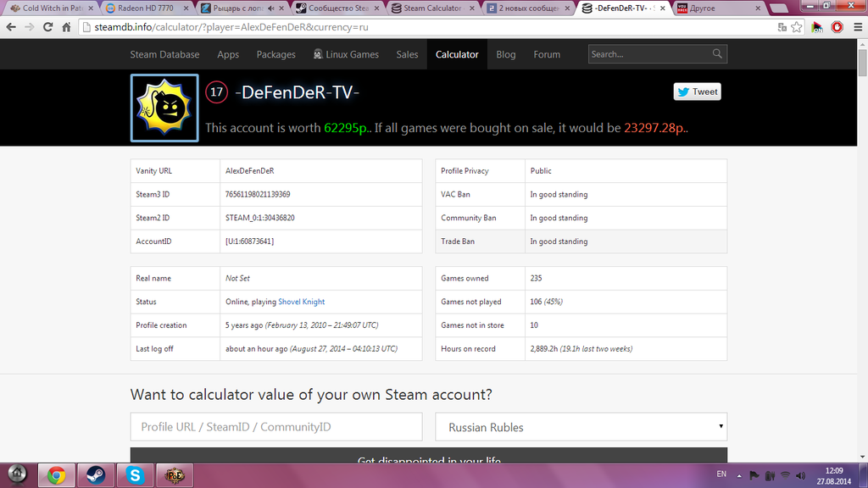Click the colorful arrow extension icon
Image resolution: width=868 pixels, height=488 pixels.
pos(817,27)
